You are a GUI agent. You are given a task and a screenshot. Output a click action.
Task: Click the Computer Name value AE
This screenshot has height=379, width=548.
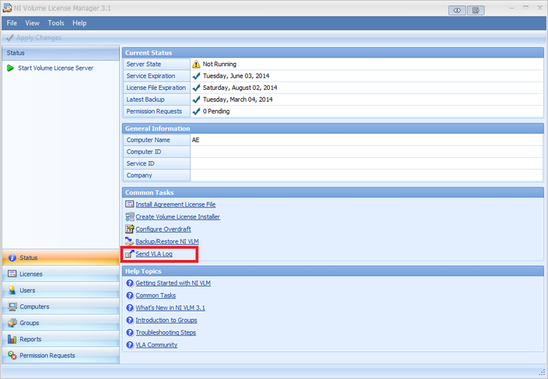[195, 140]
